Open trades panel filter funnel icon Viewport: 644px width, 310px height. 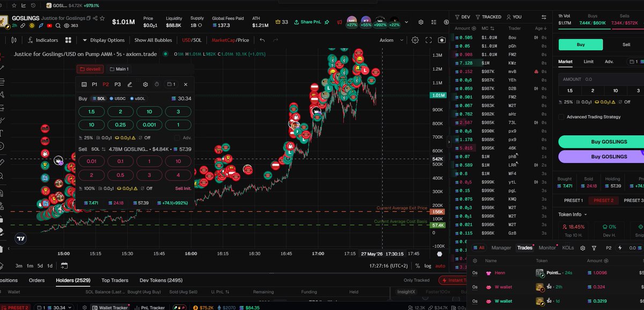(x=594, y=248)
